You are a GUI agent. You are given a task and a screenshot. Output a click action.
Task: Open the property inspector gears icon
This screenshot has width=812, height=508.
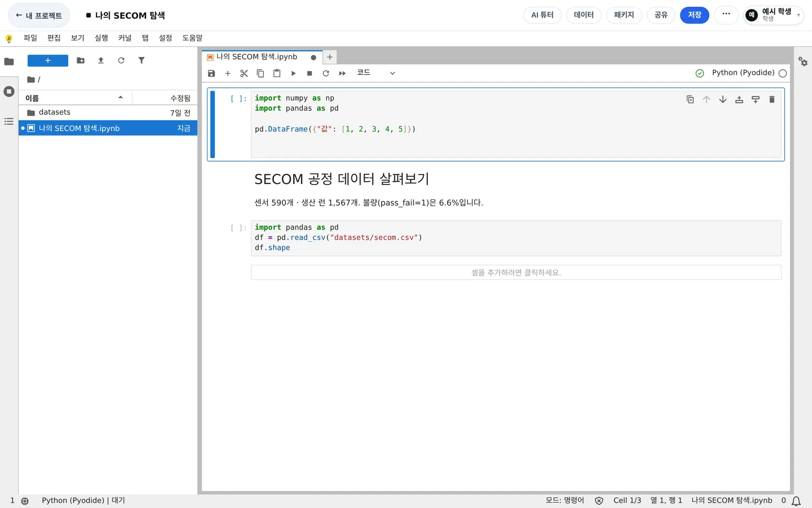(803, 61)
